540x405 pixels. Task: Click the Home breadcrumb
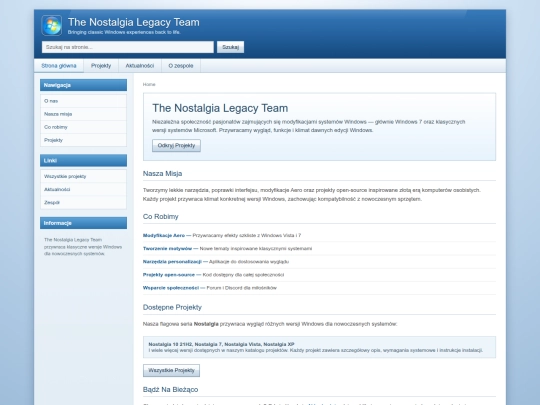(x=149, y=84)
